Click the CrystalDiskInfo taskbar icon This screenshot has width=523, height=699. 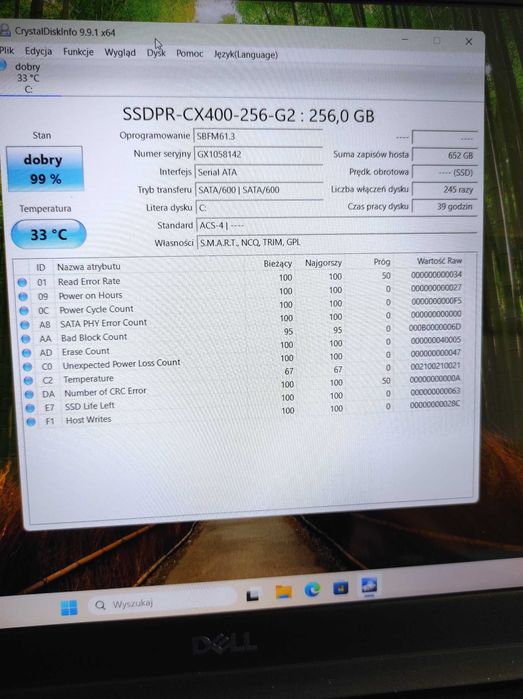click(369, 585)
